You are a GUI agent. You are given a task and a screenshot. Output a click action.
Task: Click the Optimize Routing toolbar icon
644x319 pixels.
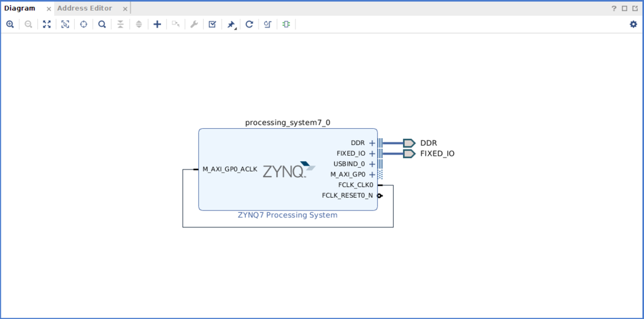pyautogui.click(x=268, y=24)
